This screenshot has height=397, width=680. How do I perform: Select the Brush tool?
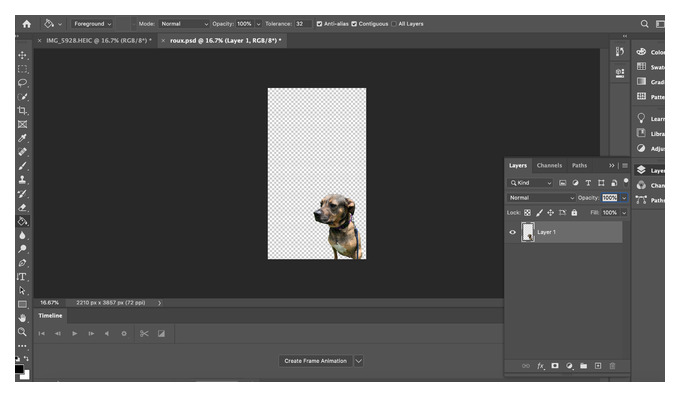click(x=23, y=166)
